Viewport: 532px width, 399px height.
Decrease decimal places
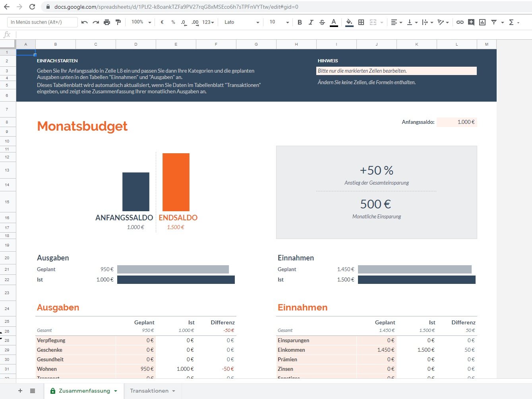pyautogui.click(x=184, y=22)
